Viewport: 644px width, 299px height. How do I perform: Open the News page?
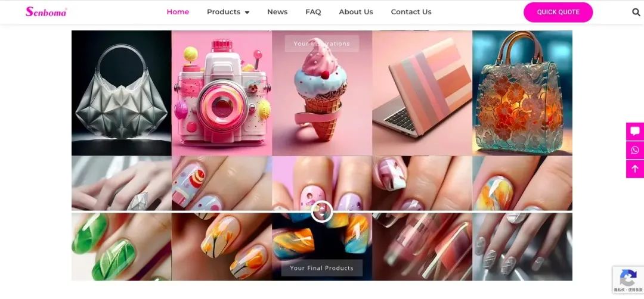click(x=277, y=12)
